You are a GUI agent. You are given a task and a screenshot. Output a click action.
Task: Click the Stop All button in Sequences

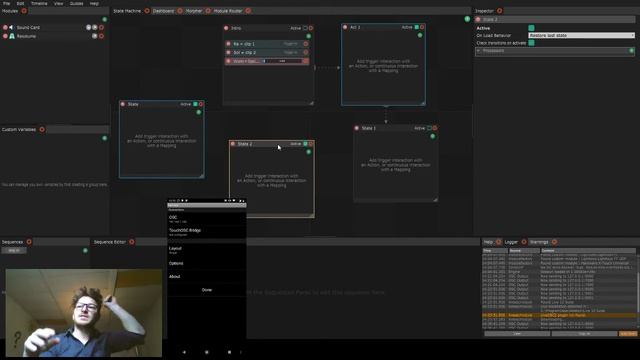click(14, 250)
